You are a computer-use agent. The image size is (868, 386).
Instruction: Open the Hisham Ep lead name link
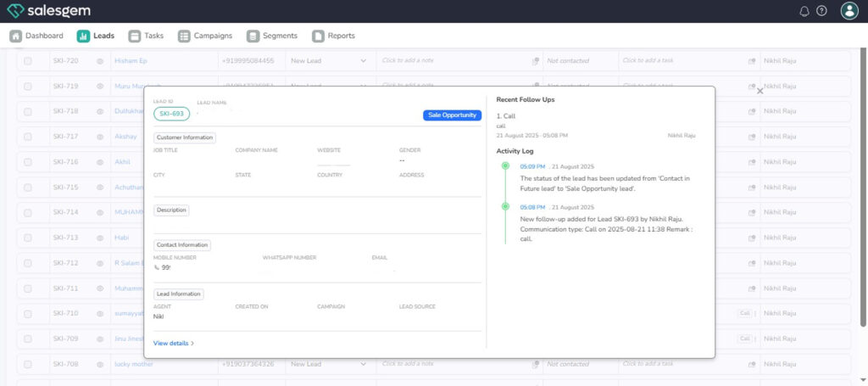point(131,61)
